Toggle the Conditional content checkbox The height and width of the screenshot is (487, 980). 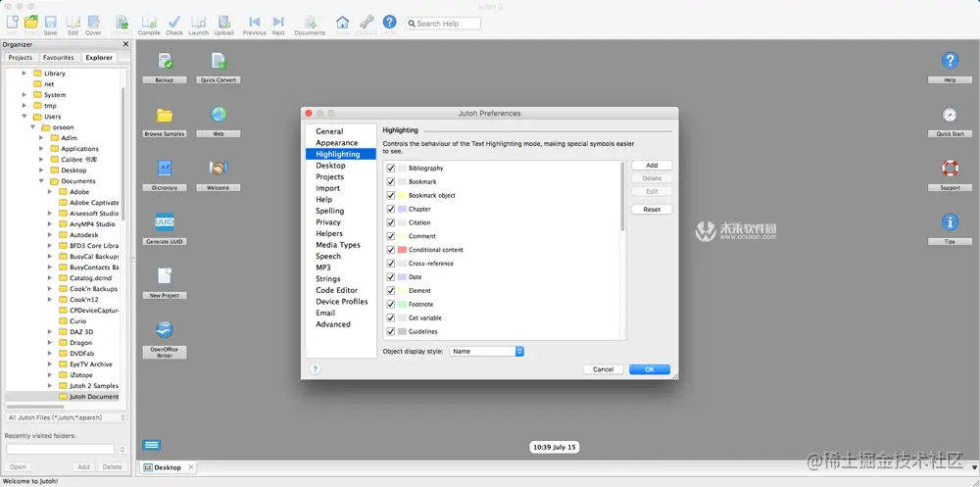click(391, 250)
